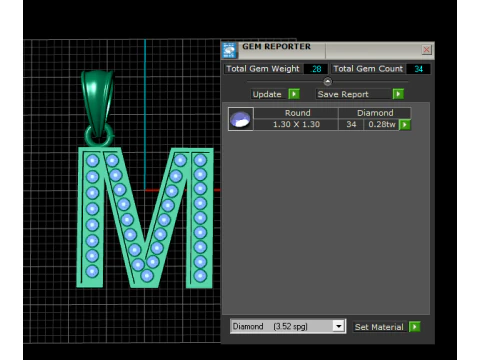Viewport: 480px width, 360px height.
Task: Close the Gem Reporter panel
Action: (426, 50)
